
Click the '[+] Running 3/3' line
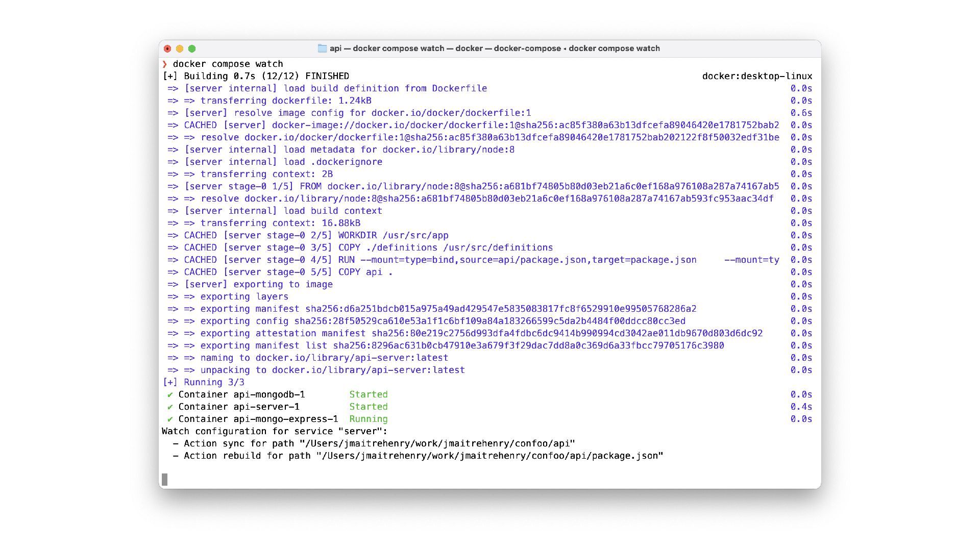(x=203, y=382)
